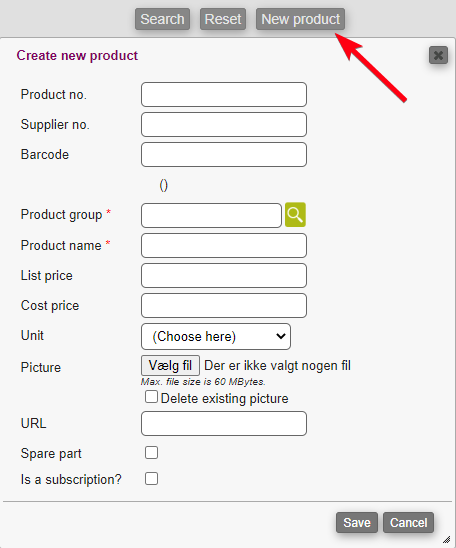Click the URL input field
The height and width of the screenshot is (548, 456).
coord(224,424)
